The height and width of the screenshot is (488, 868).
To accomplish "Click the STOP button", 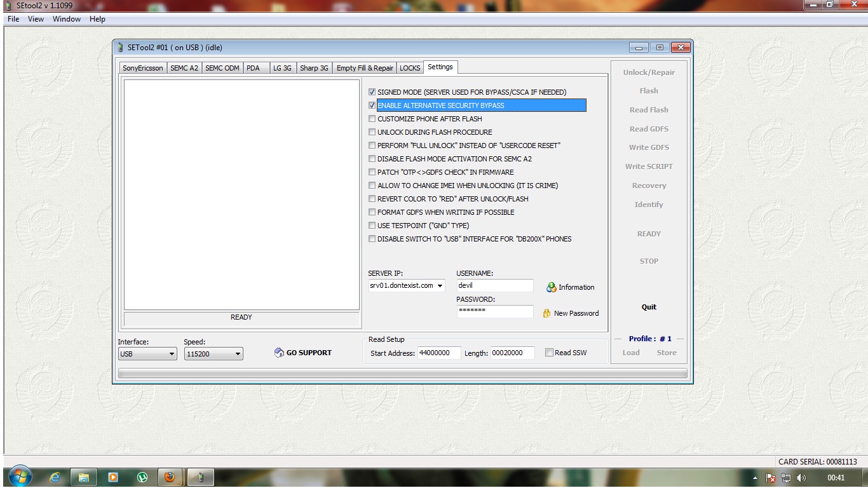I will point(649,261).
